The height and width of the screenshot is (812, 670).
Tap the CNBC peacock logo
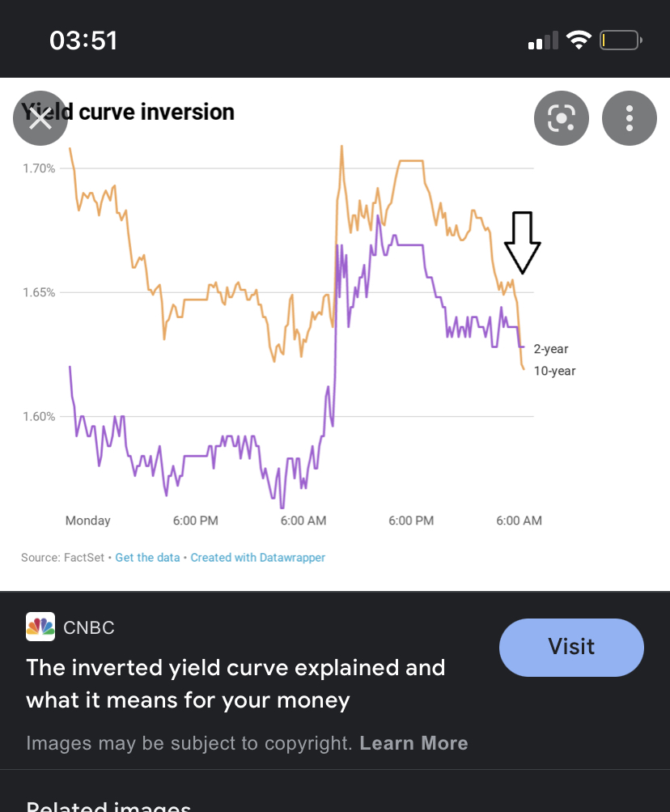(x=40, y=627)
